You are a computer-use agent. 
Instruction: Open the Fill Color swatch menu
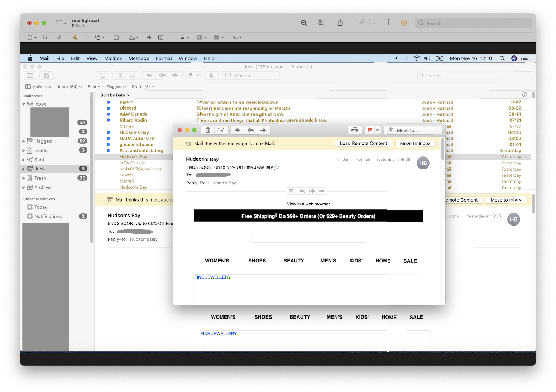click(219, 37)
